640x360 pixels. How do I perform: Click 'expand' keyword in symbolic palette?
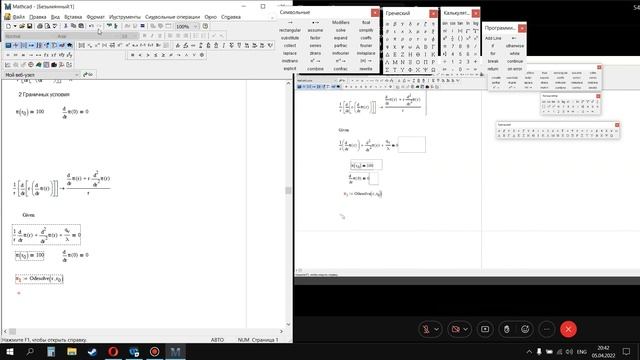(x=340, y=38)
